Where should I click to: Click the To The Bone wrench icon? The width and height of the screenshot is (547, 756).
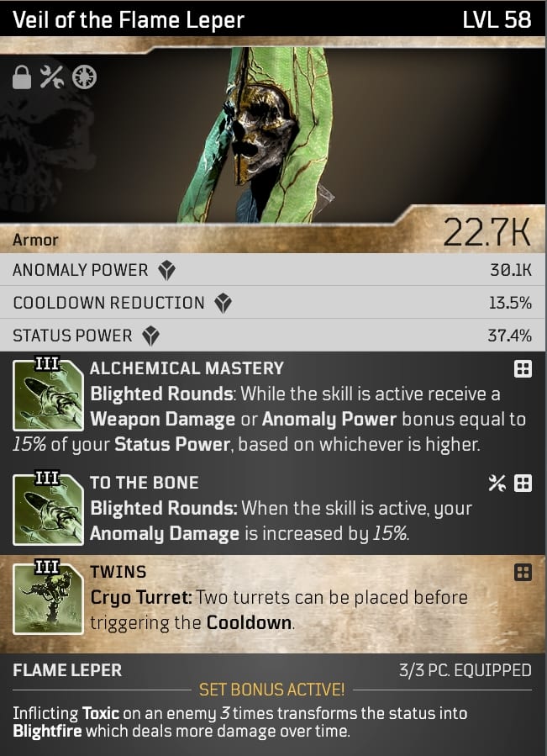497,483
